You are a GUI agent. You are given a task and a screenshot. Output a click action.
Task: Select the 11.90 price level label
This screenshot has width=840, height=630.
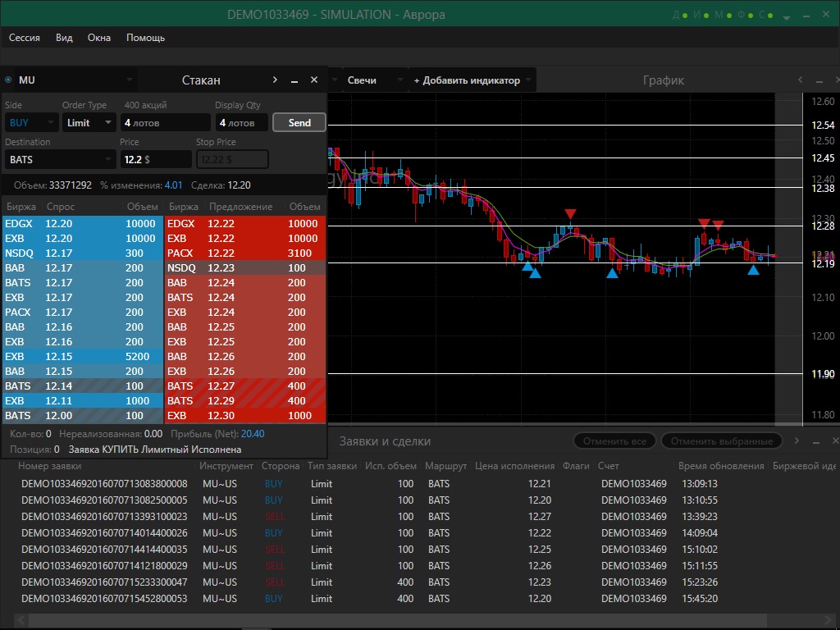pyautogui.click(x=823, y=374)
